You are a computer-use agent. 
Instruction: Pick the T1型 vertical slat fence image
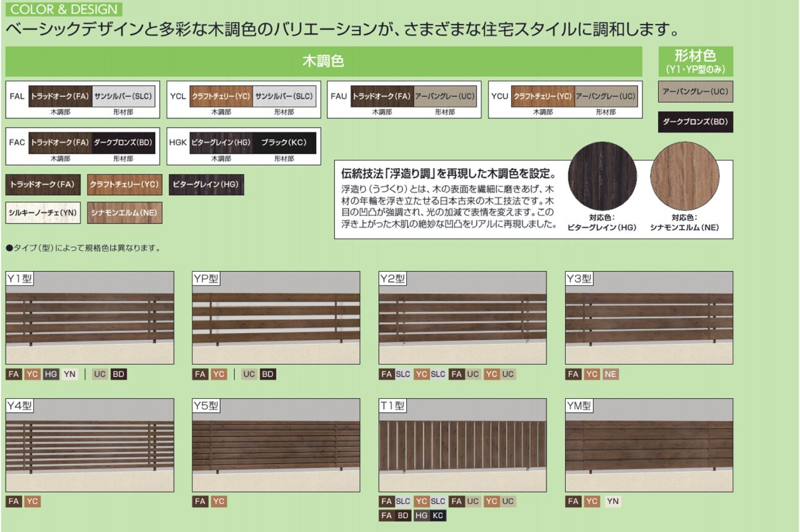pos(462,445)
